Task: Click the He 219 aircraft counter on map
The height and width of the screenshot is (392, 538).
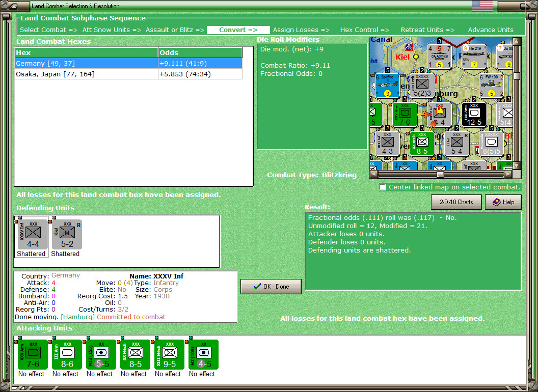Action: [x=474, y=56]
